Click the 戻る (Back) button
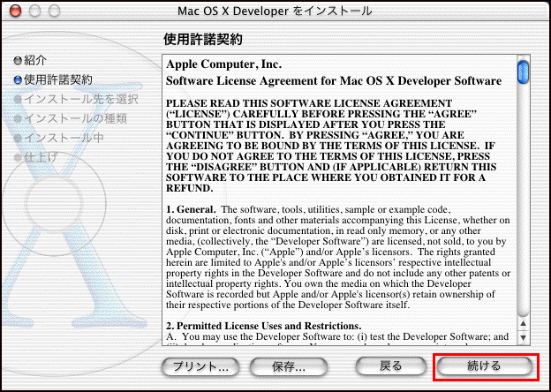The height and width of the screenshot is (392, 551). tap(390, 366)
